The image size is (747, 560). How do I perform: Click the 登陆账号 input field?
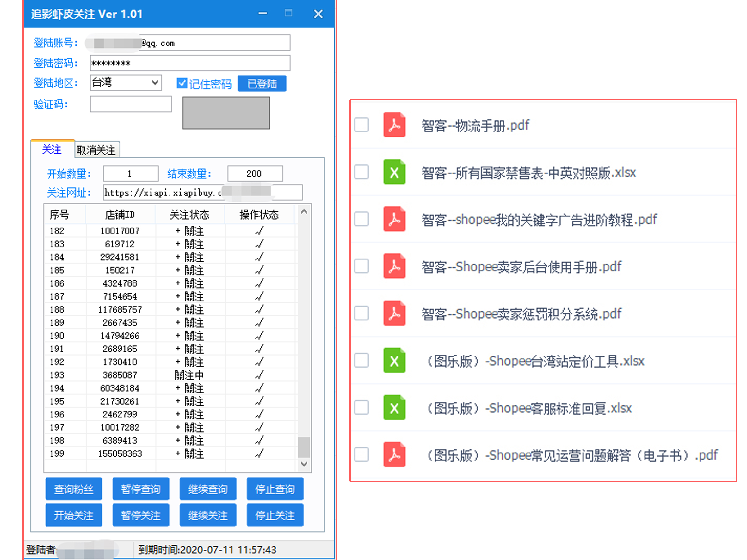click(190, 43)
